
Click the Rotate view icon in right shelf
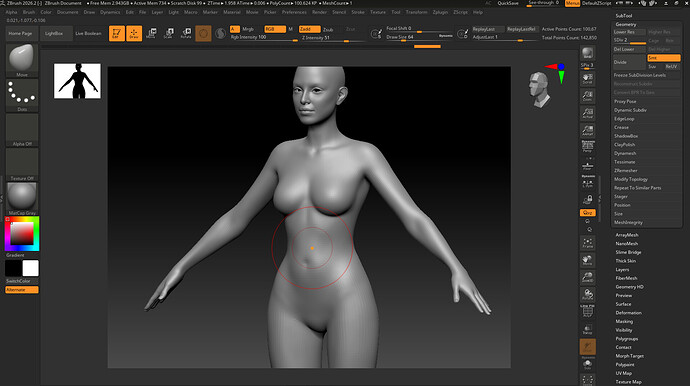click(x=587, y=294)
